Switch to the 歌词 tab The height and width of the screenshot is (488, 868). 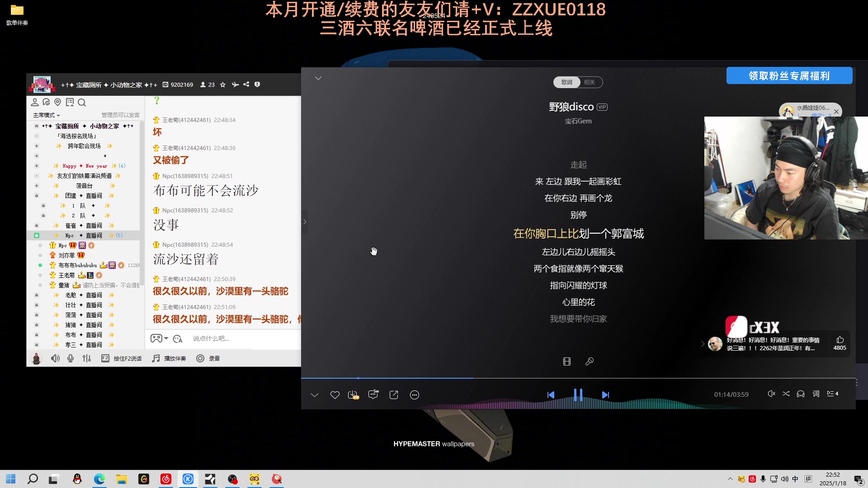pos(566,82)
